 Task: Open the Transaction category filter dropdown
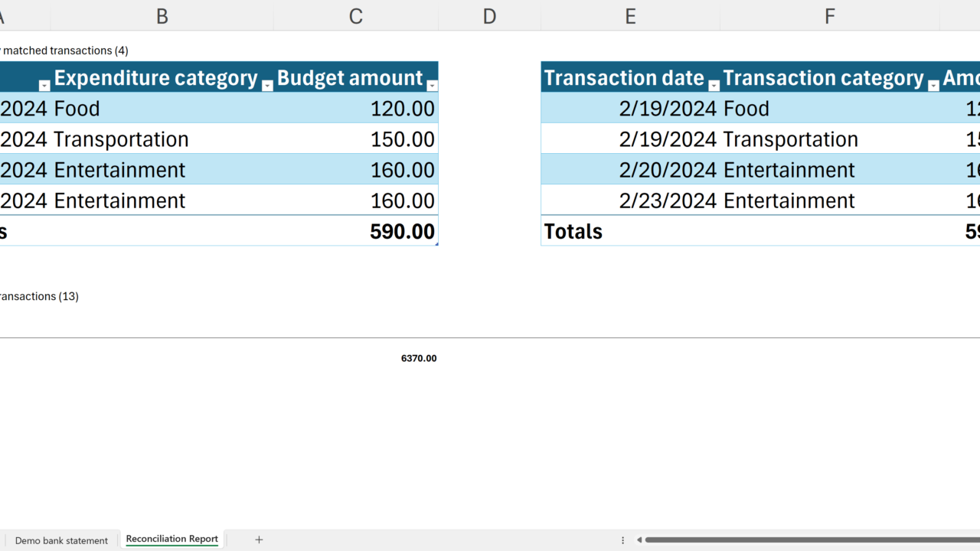point(933,86)
